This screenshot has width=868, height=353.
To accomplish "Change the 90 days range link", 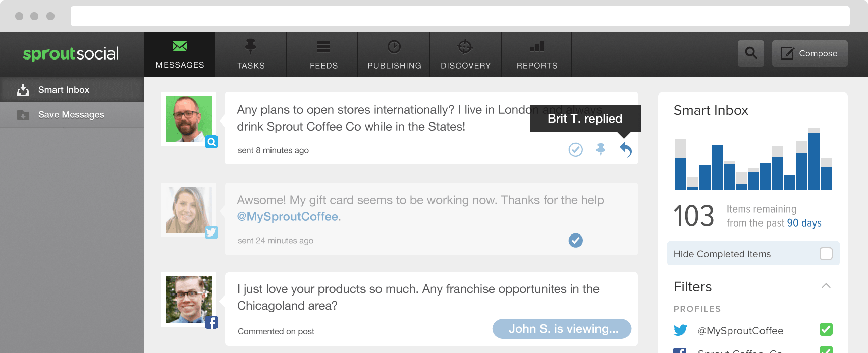I will point(804,223).
